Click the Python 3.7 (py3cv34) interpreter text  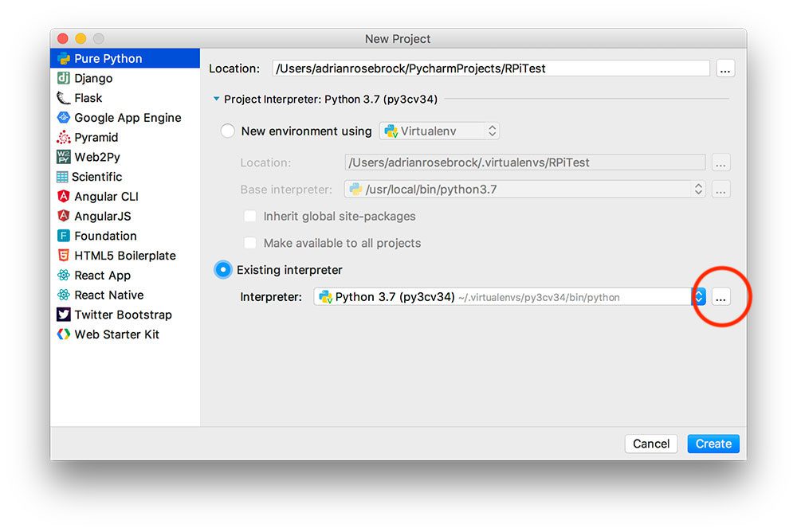[x=395, y=297]
